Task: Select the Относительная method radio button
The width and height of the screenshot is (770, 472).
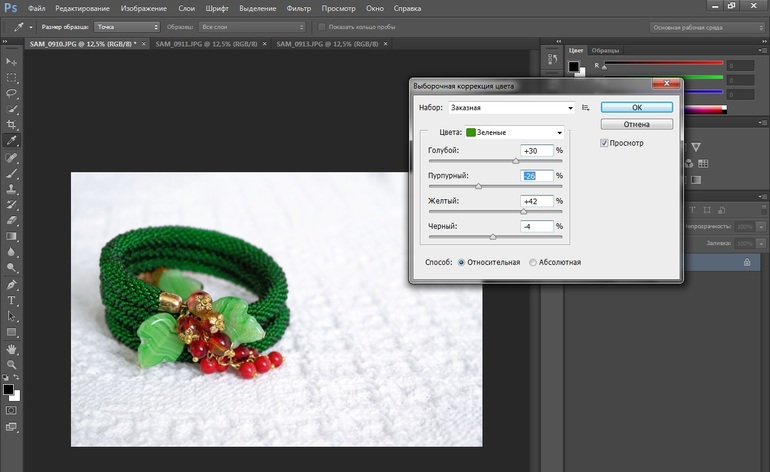Action: coord(461,262)
